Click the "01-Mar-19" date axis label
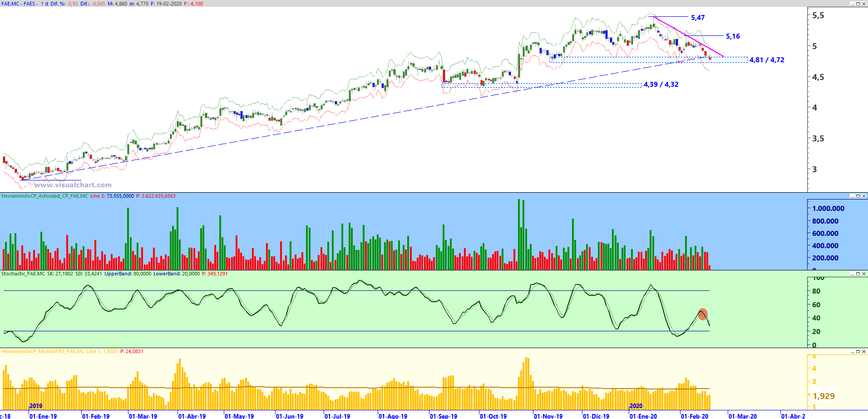The image size is (868, 419). [x=143, y=416]
